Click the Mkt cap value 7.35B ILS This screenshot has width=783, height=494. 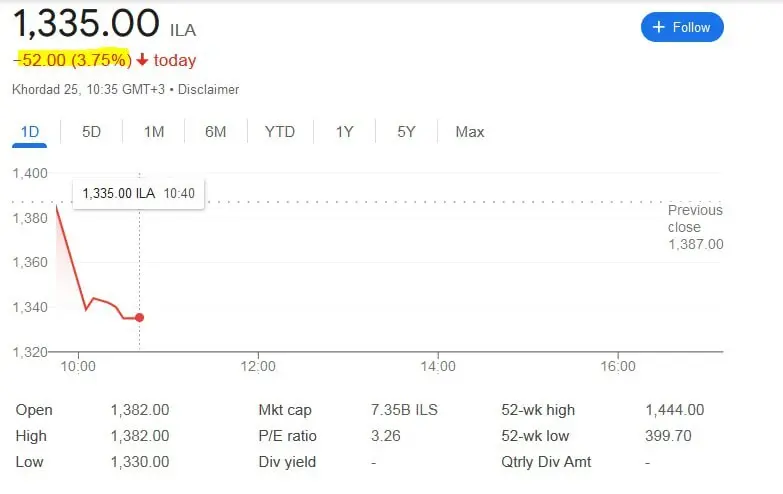tap(404, 410)
